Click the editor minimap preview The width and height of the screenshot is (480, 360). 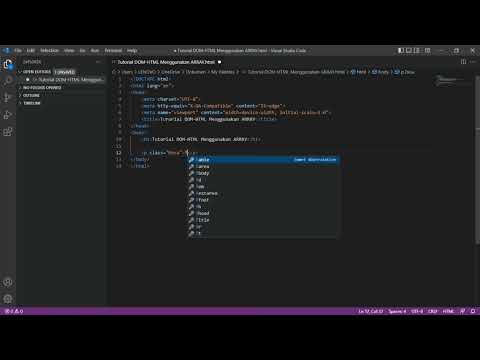click(448, 81)
